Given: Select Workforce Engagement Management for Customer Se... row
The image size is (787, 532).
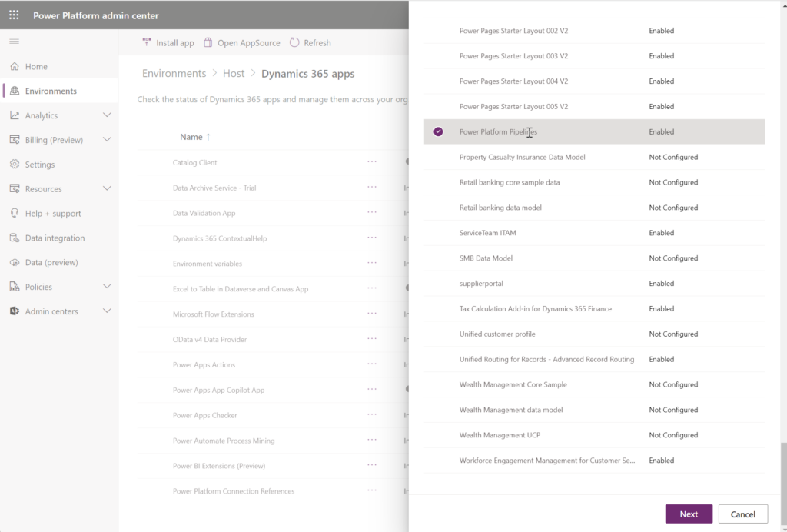Looking at the screenshot, I should point(594,461).
